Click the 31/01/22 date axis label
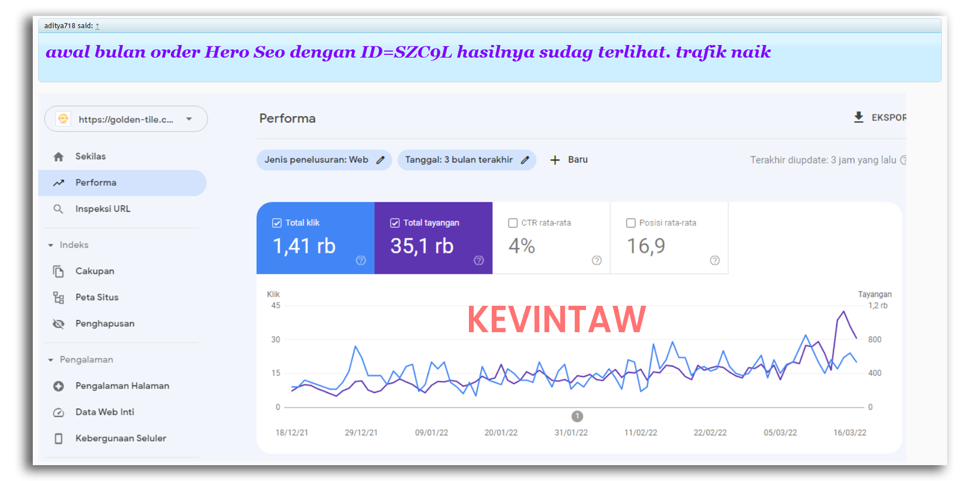Screen dimensions: 980x481 [571, 432]
